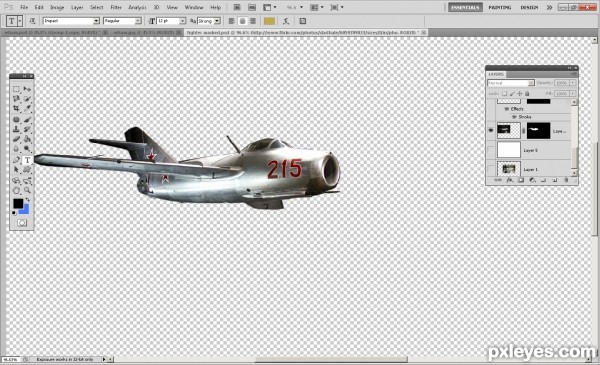Select the Custom Shape tool

click(x=27, y=169)
